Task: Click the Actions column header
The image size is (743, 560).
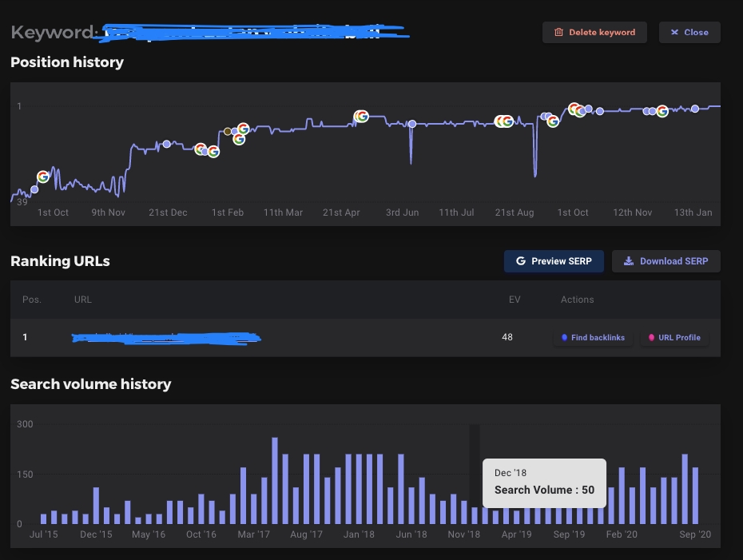Action: point(577,300)
